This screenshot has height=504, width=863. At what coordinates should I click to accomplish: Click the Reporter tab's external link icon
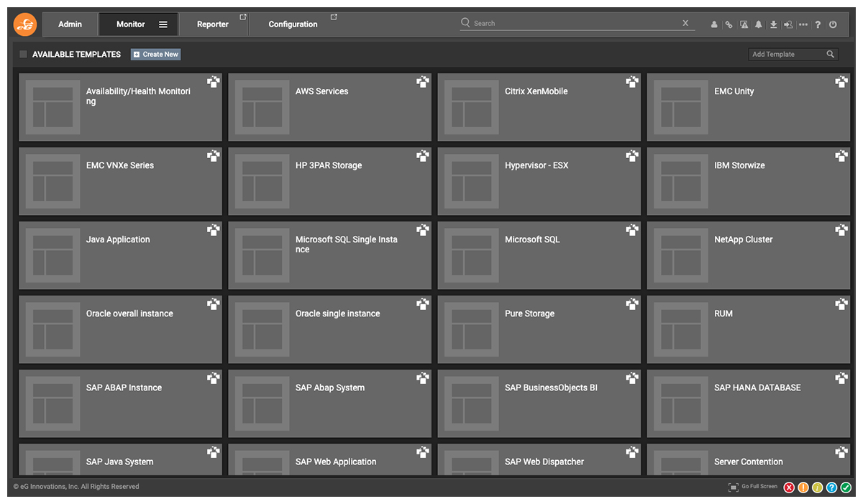pyautogui.click(x=242, y=17)
